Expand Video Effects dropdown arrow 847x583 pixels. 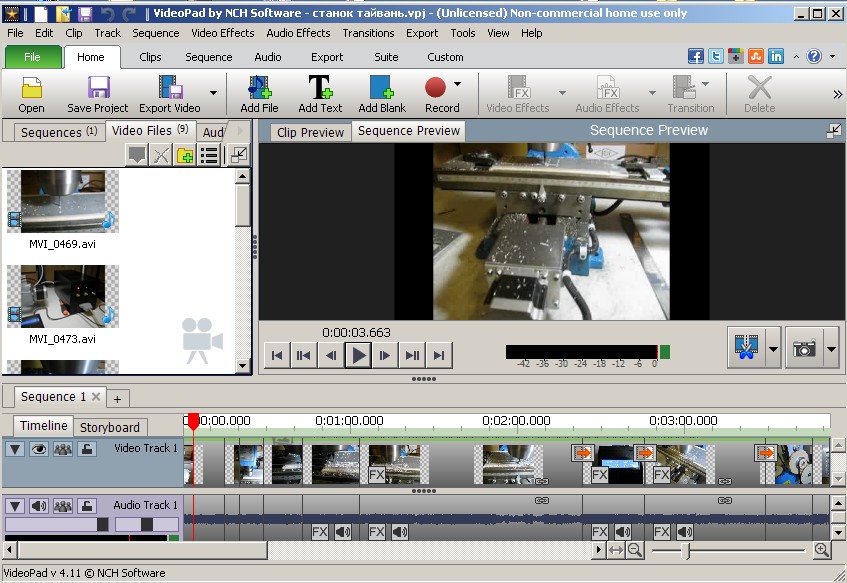[562, 93]
